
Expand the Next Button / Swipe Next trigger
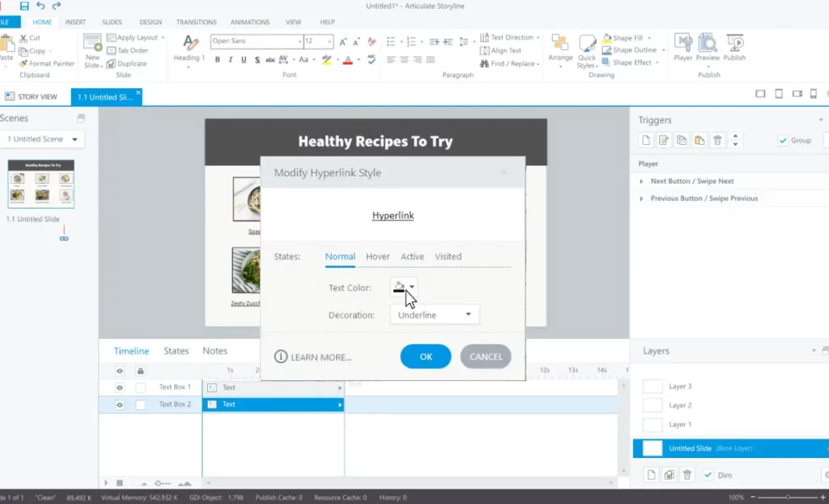(642, 181)
